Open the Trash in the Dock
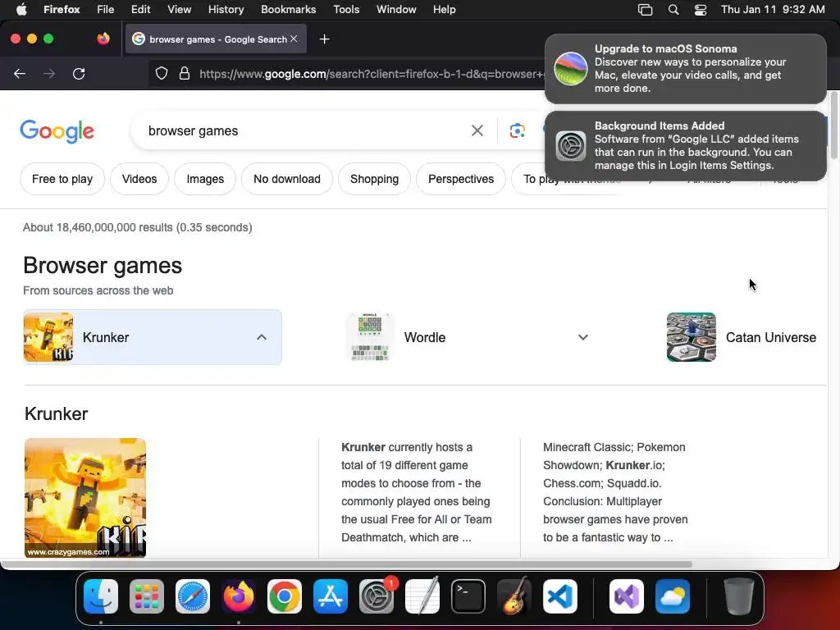Screen dimensions: 840x630 (739, 596)
